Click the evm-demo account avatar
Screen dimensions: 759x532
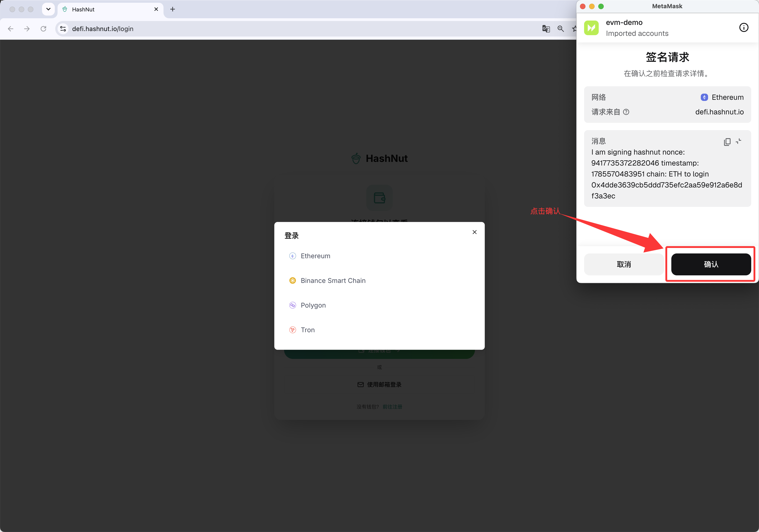[591, 28]
